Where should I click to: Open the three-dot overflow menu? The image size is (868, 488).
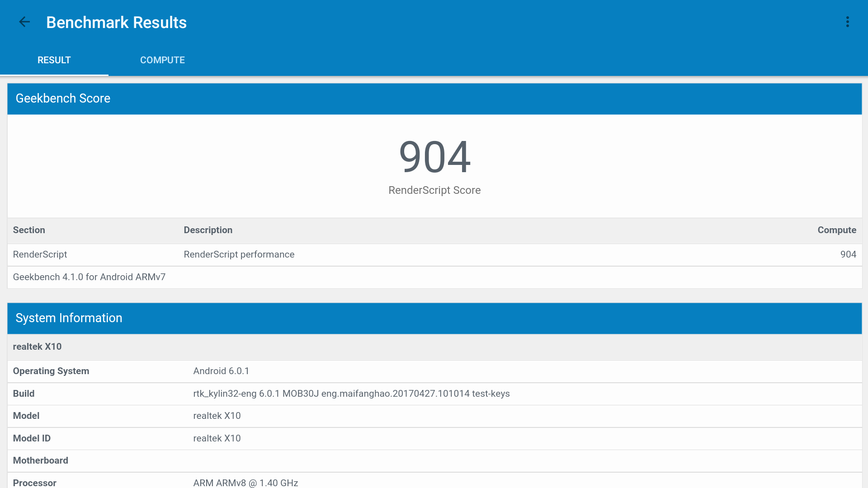coord(848,22)
